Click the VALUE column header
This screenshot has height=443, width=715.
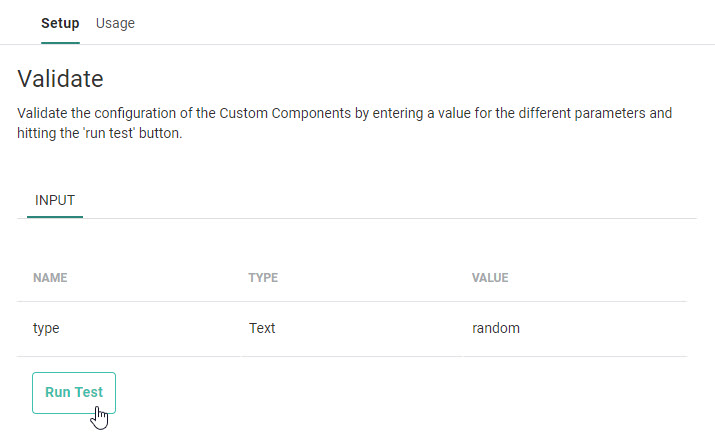click(x=490, y=277)
